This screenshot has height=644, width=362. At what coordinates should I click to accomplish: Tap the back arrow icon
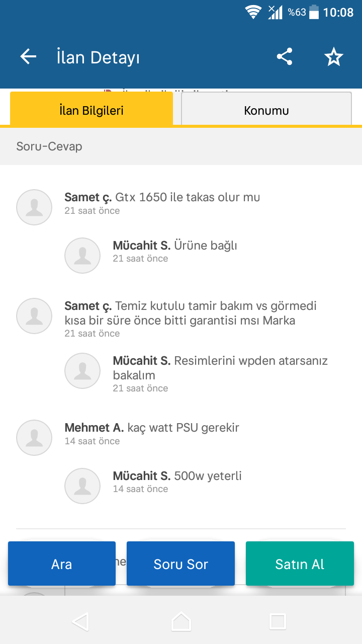[x=28, y=57]
